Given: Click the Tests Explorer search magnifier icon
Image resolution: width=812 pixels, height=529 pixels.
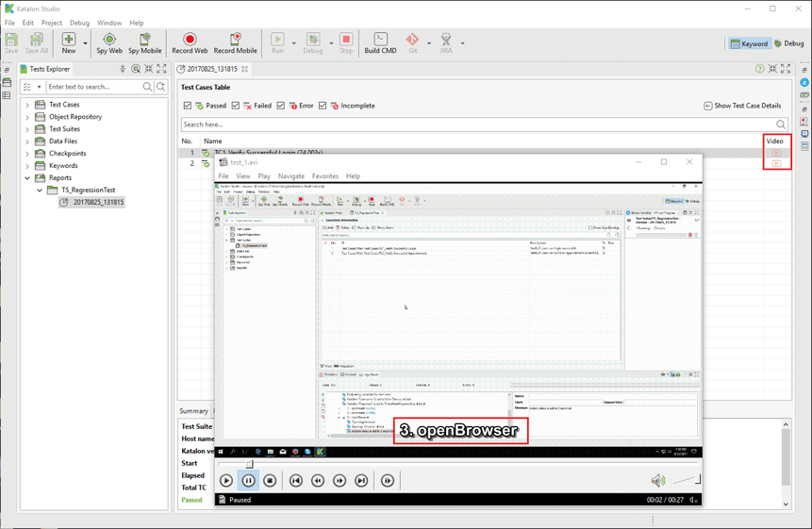Looking at the screenshot, I should 147,87.
